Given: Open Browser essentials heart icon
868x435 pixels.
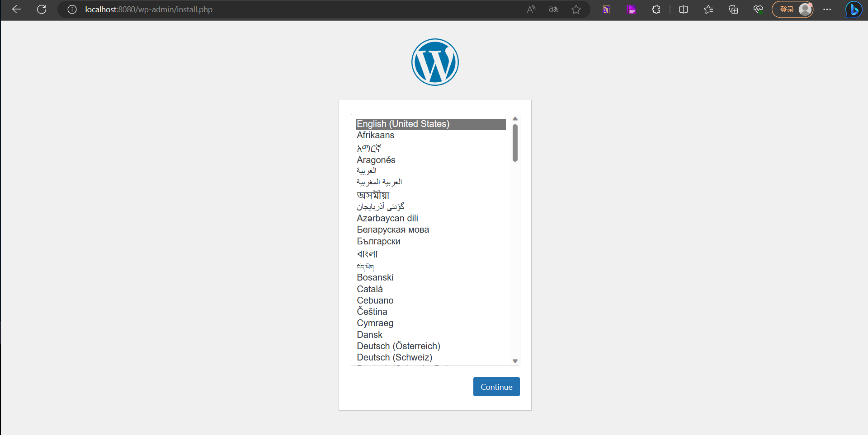Looking at the screenshot, I should [x=758, y=9].
